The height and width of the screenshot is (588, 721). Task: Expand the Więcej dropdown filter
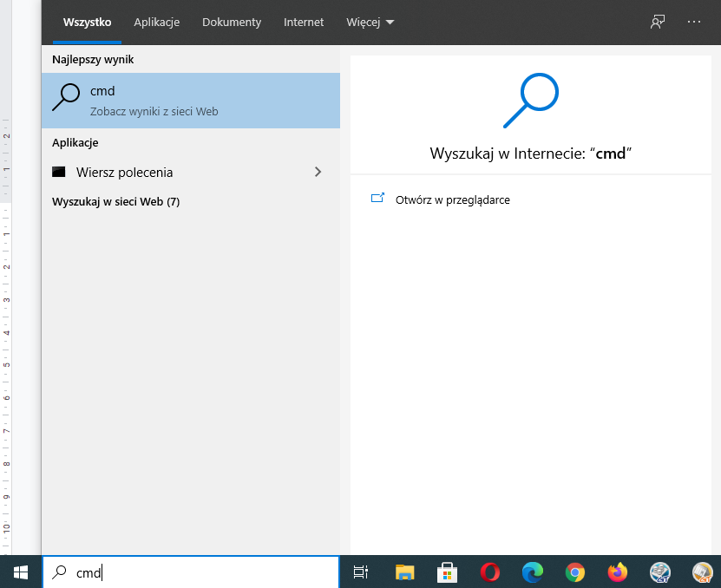click(x=370, y=23)
